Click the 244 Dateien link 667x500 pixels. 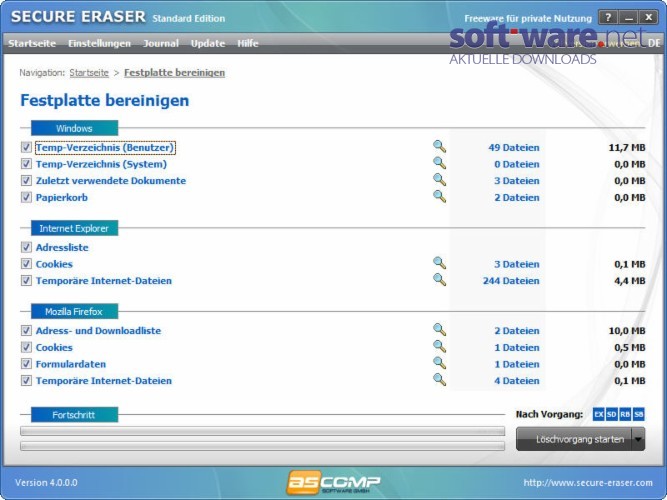click(511, 281)
